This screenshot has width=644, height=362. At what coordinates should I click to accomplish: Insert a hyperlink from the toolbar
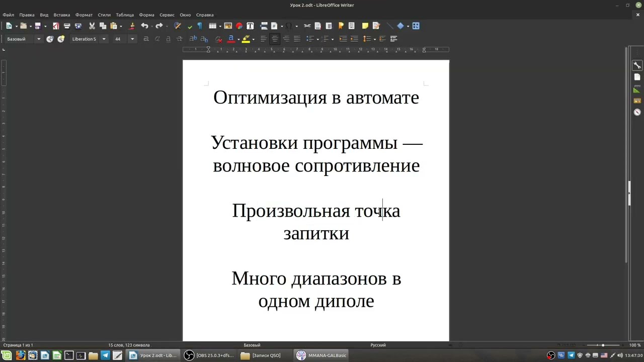click(x=307, y=26)
